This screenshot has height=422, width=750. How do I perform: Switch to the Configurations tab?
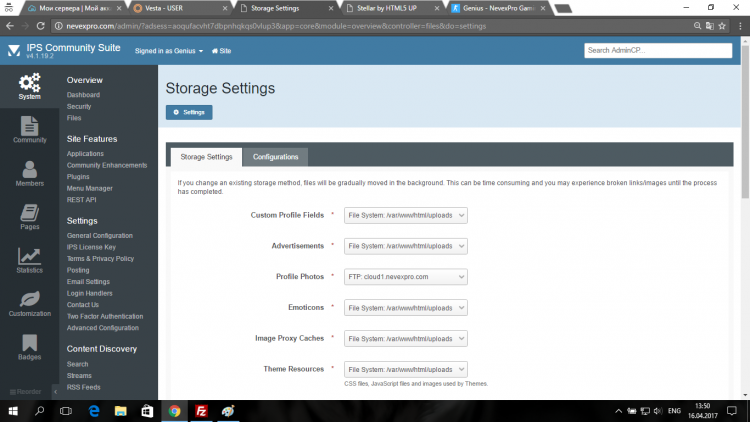(275, 157)
